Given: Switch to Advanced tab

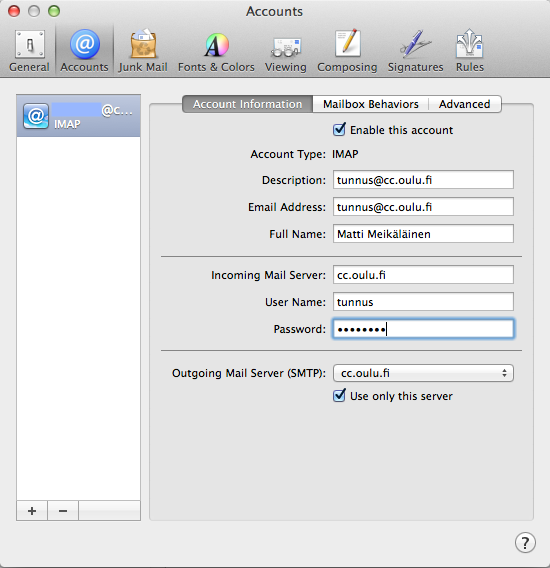Looking at the screenshot, I should pyautogui.click(x=464, y=104).
